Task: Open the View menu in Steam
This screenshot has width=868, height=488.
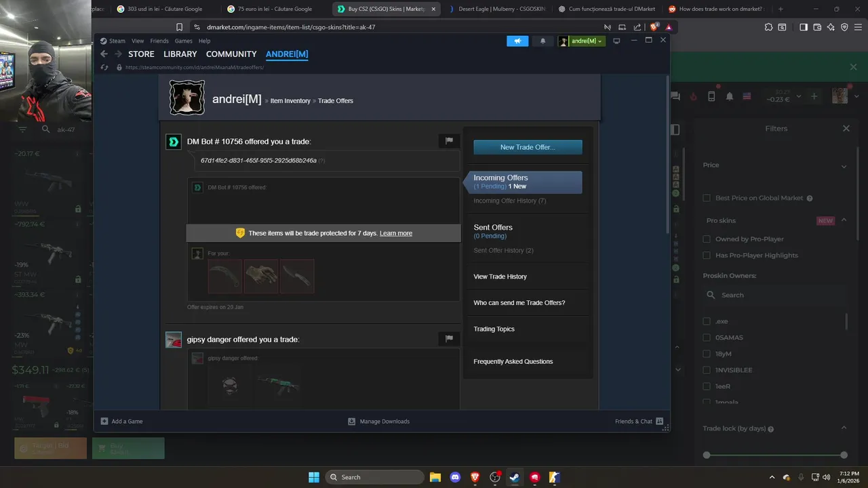Action: [138, 41]
